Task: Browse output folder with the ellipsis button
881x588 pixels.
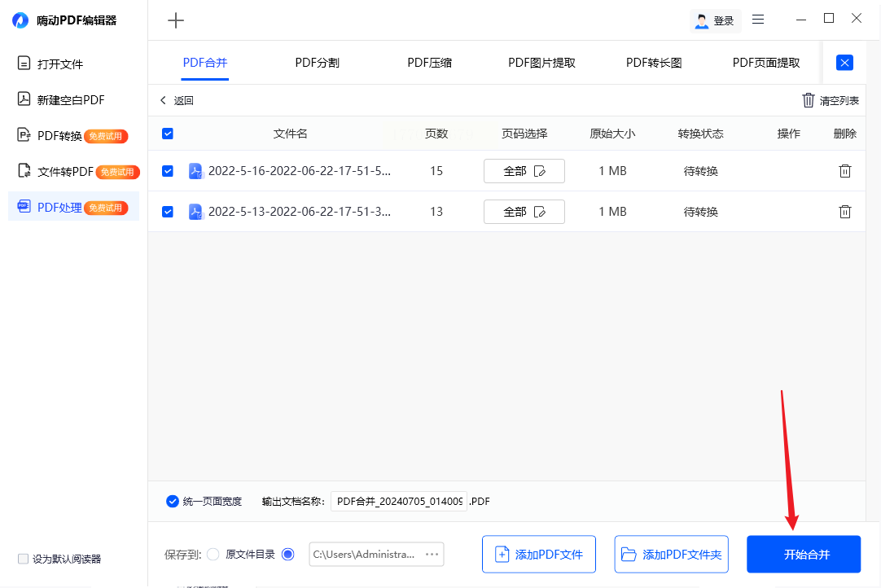Action: point(432,555)
